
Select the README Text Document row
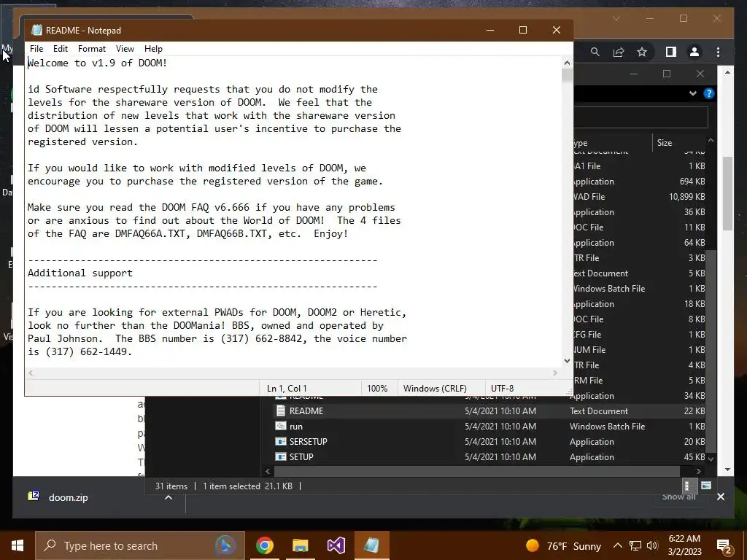489,411
